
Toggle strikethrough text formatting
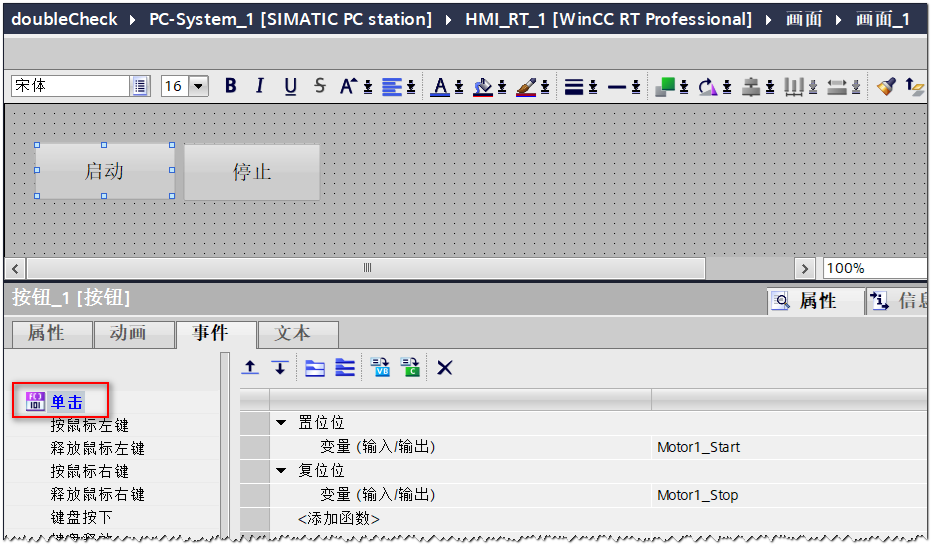(x=319, y=87)
